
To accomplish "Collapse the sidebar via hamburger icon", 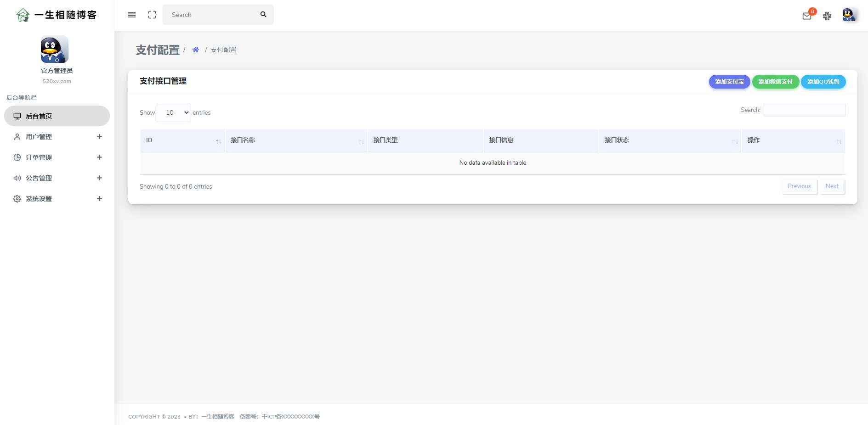I will click(132, 15).
